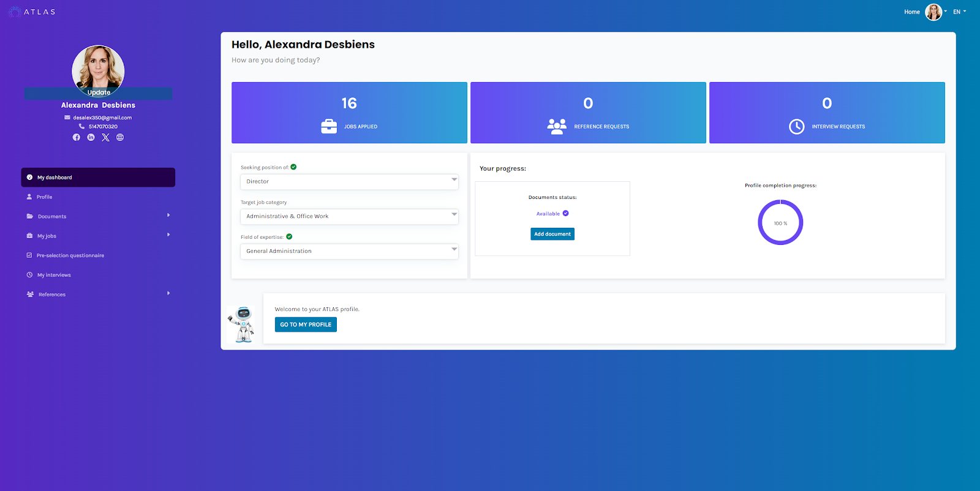Open the Target job category dropdown
The image size is (980, 491).
[x=349, y=216]
